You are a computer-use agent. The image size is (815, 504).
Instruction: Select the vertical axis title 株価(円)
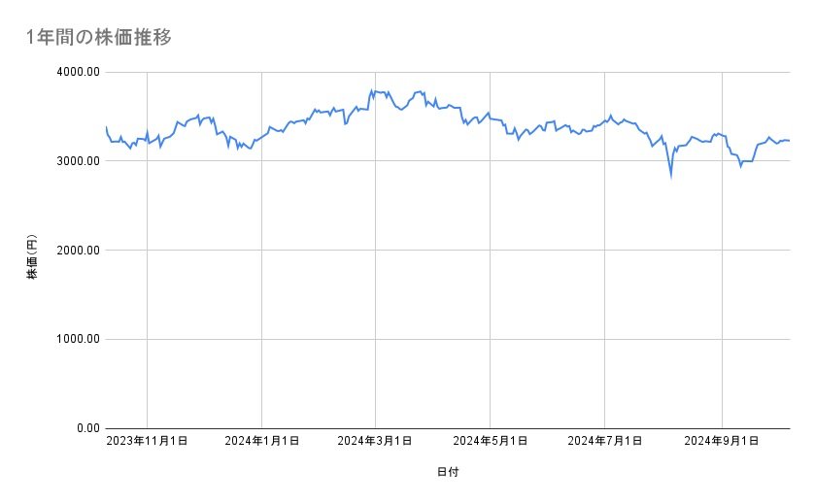[32, 259]
